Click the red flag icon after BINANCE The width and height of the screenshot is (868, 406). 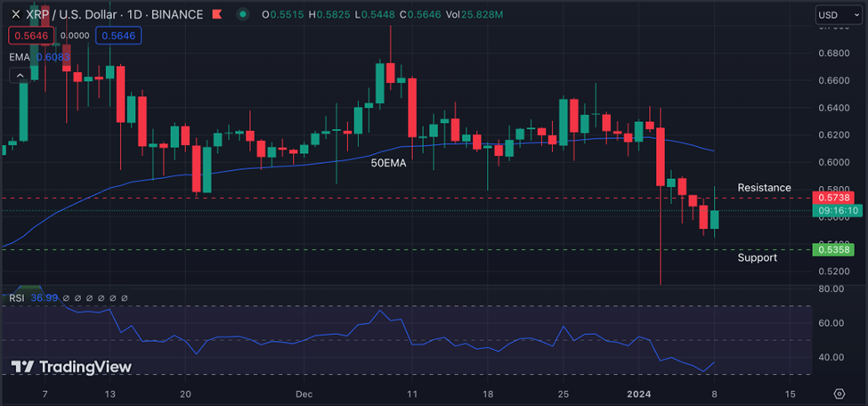(x=216, y=14)
